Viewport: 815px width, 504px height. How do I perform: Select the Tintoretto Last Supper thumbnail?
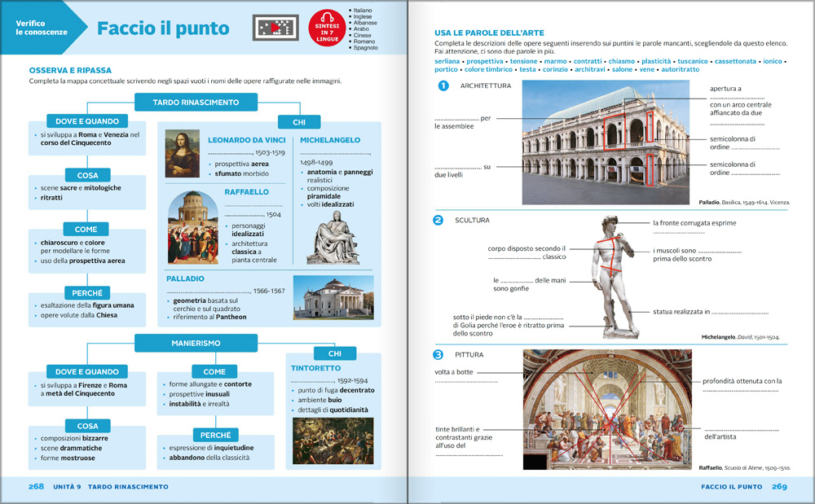click(x=333, y=440)
